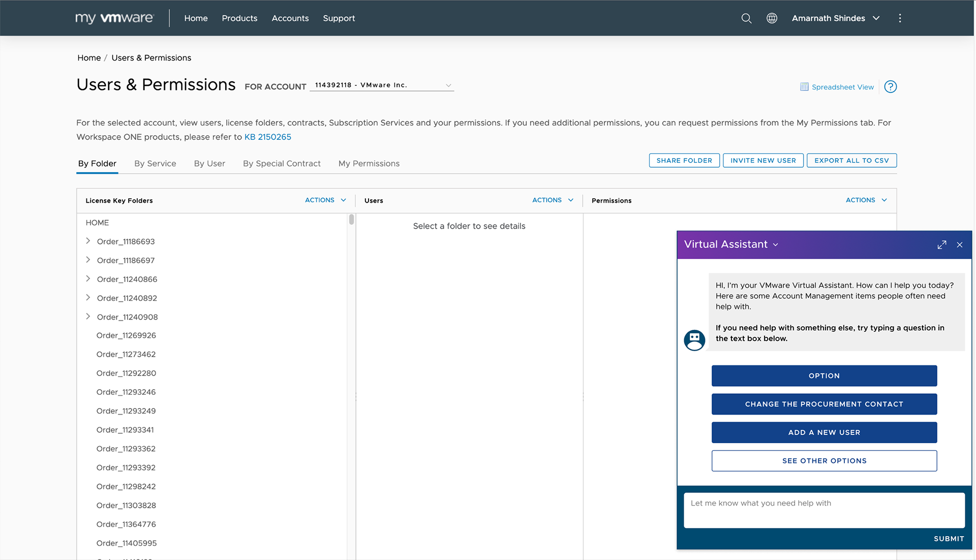Click the Virtual Assistant bot avatar
Screen dimensions: 976x560
click(x=694, y=340)
